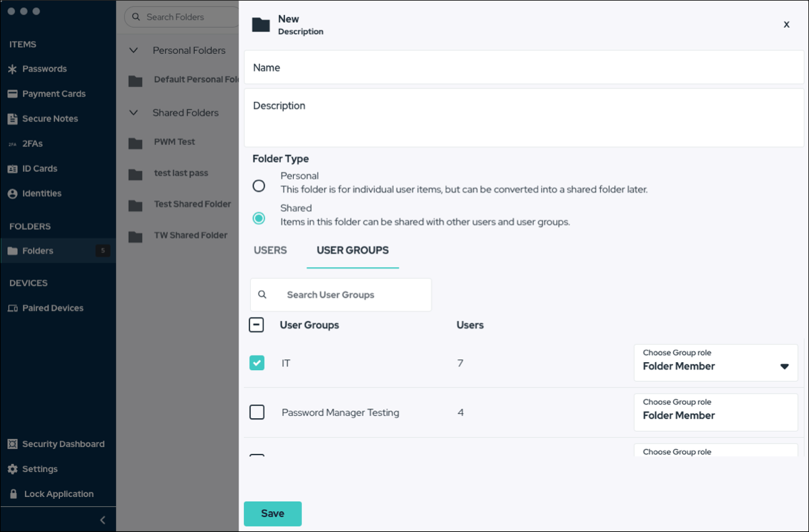Click the ID Cards icon
The width and height of the screenshot is (809, 532).
(x=12, y=169)
